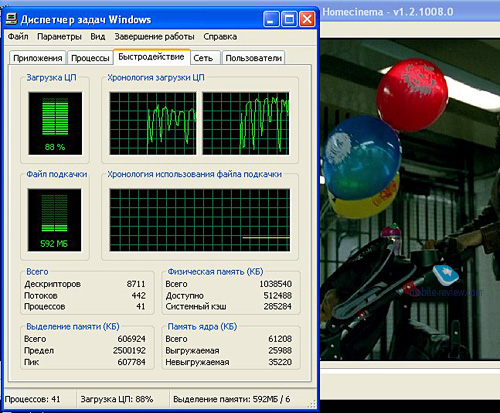Click physical memory Всего value 1038540
The width and height of the screenshot is (500, 413).
point(276,284)
